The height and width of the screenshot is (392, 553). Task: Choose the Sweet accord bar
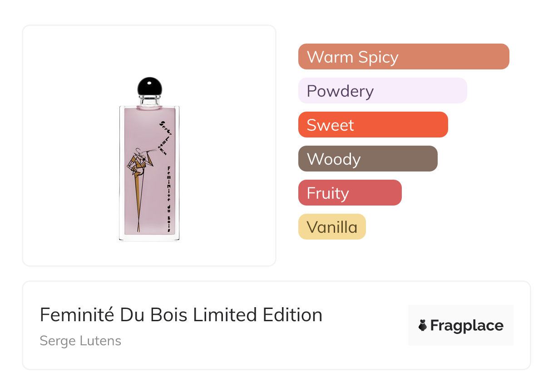click(373, 125)
